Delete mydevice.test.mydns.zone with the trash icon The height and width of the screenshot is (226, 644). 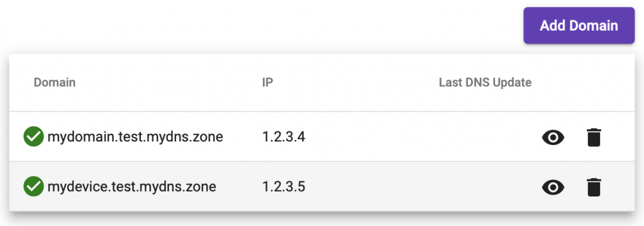pyautogui.click(x=594, y=188)
